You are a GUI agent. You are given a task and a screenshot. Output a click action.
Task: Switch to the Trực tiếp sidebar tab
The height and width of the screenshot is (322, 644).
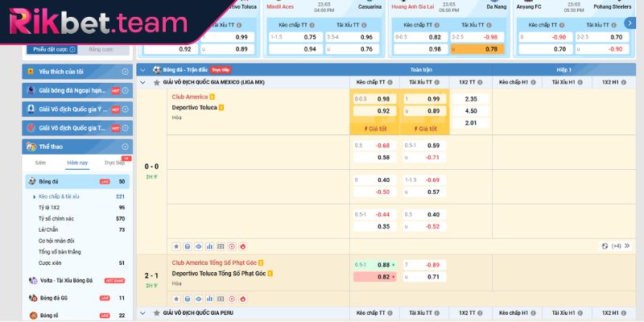(114, 163)
